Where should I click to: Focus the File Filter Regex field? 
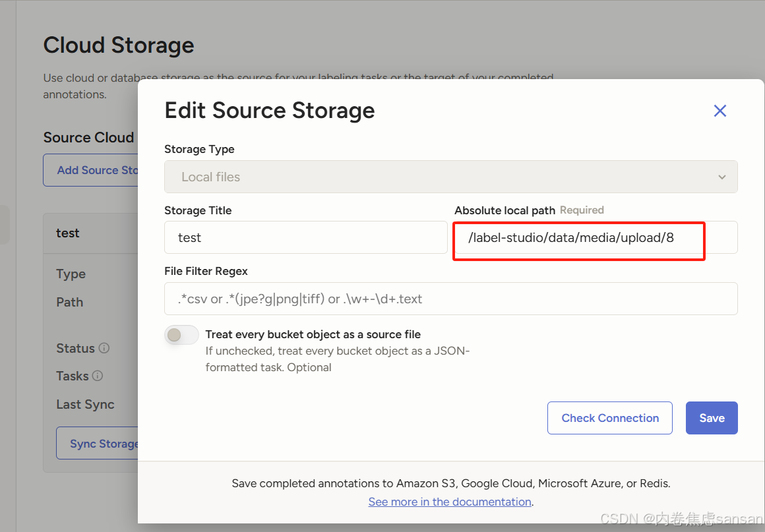point(450,299)
